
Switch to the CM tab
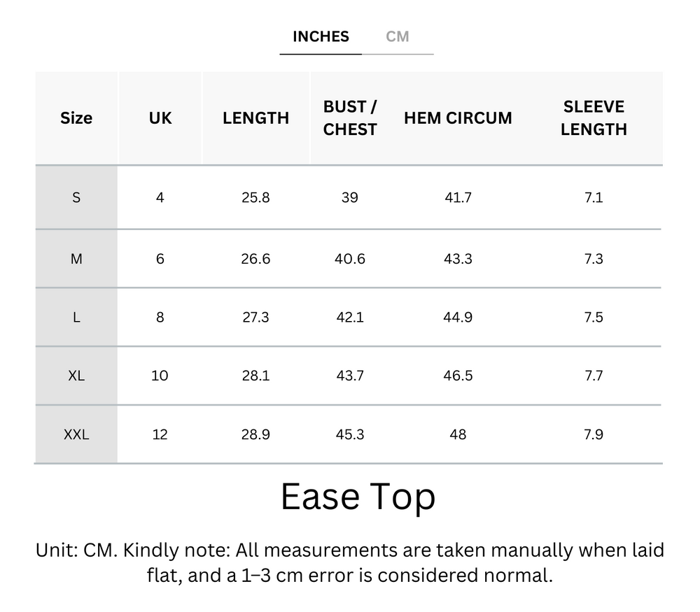pos(397,36)
